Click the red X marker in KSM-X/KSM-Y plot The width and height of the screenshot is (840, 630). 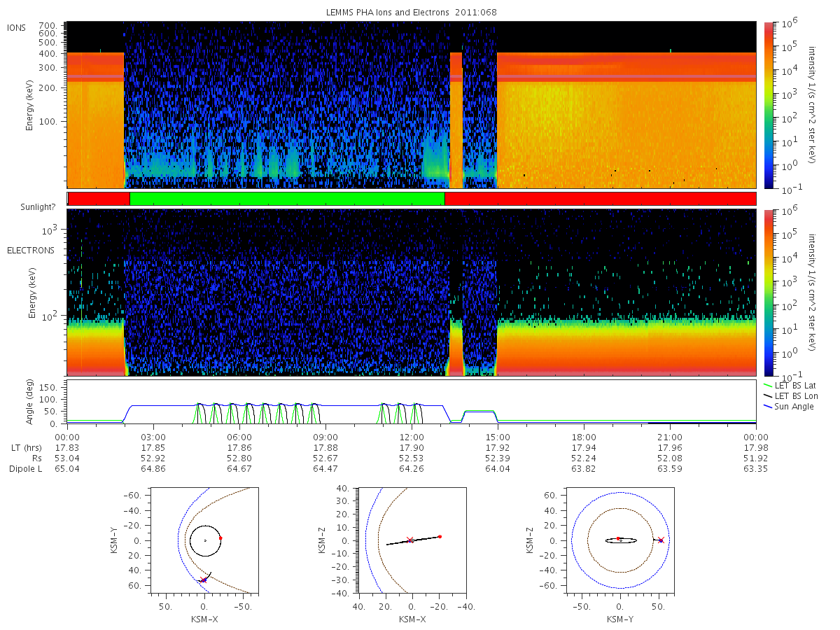203,580
